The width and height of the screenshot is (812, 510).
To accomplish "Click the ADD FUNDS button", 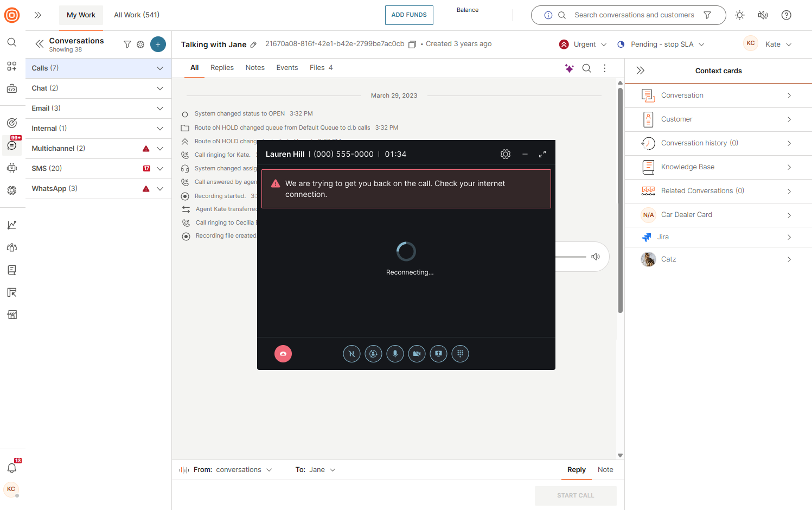I will pyautogui.click(x=409, y=15).
